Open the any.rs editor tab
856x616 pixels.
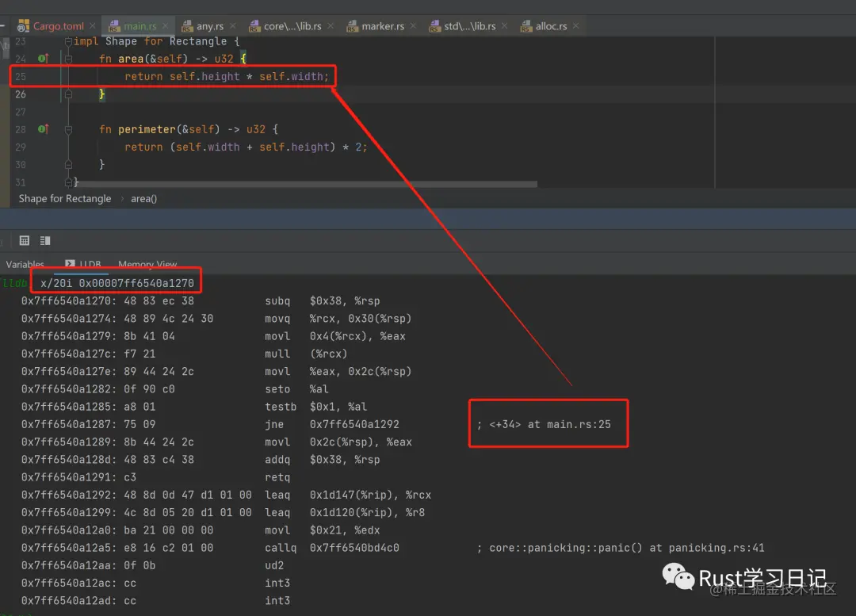click(210, 26)
